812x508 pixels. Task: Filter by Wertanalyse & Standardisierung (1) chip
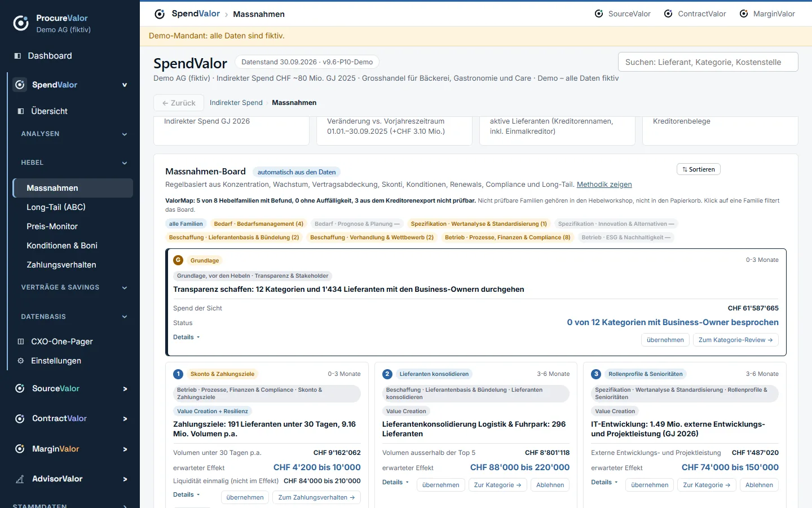pos(479,224)
